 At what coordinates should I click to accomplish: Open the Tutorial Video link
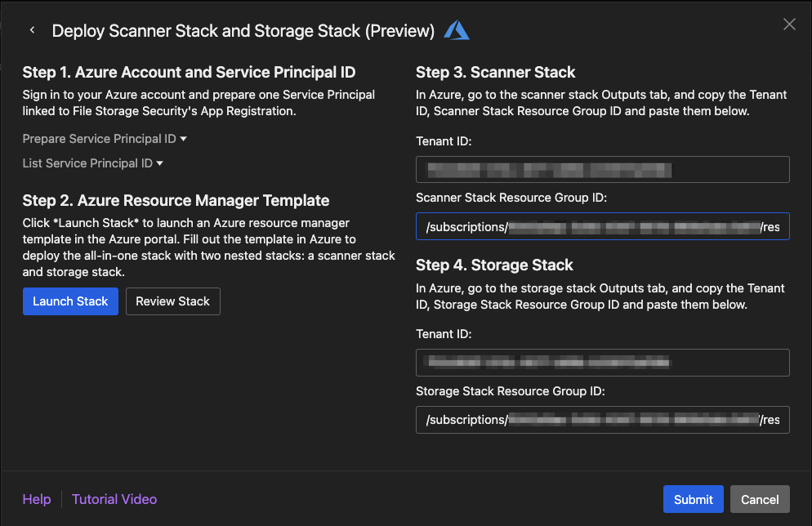[114, 499]
